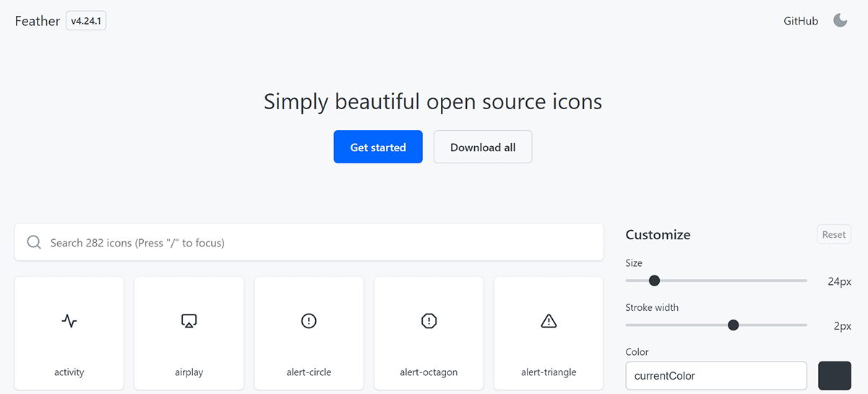
Task: Reset customization with Reset button
Action: tap(834, 234)
